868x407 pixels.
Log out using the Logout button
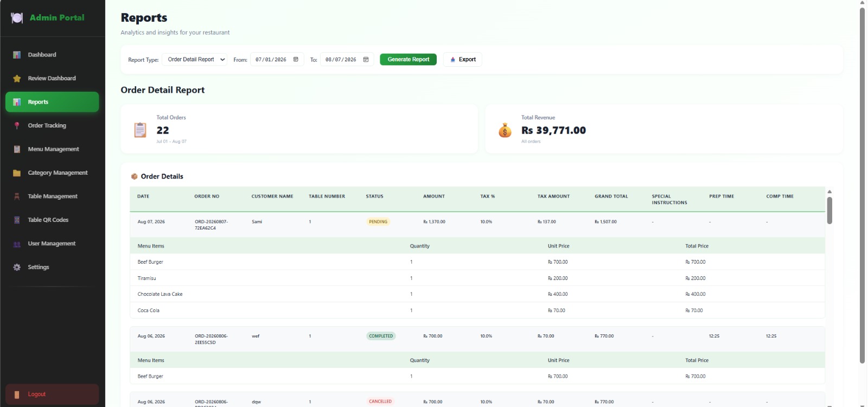click(52, 395)
